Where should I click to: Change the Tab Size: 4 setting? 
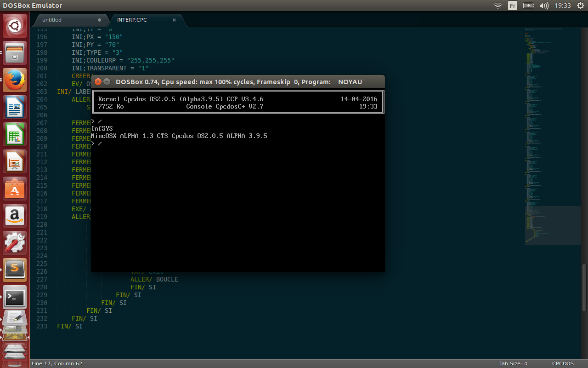click(513, 363)
